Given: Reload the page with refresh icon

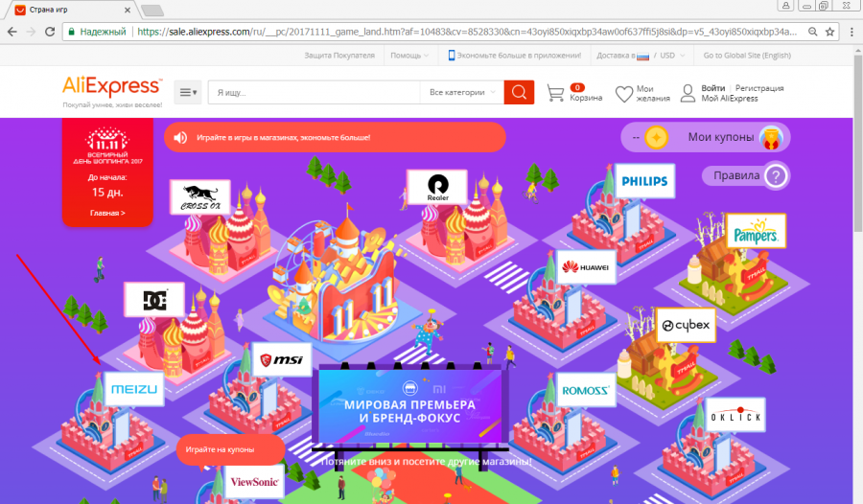Looking at the screenshot, I should pyautogui.click(x=50, y=32).
